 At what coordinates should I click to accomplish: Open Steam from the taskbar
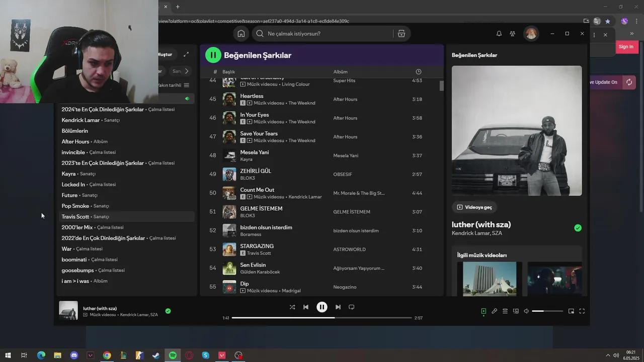(156, 355)
